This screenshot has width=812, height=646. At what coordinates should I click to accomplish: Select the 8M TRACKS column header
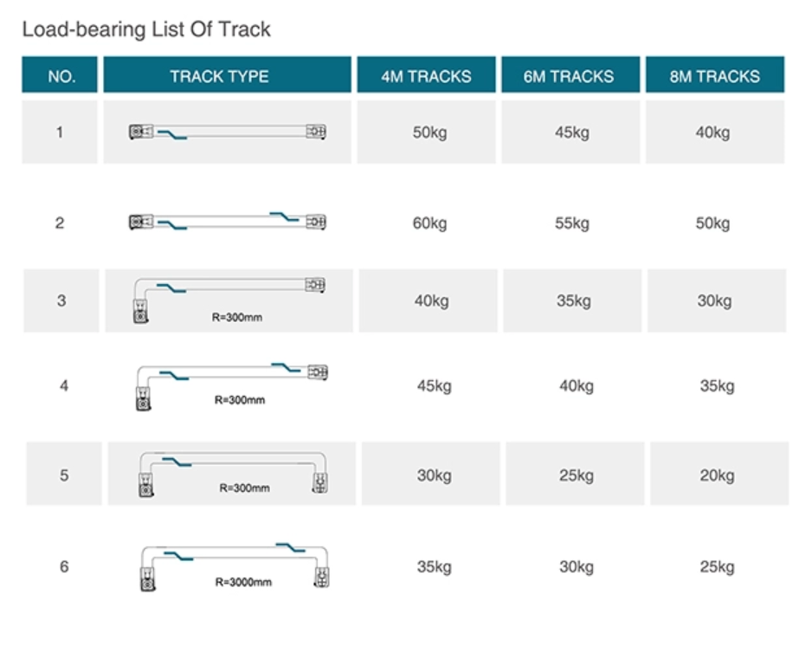point(715,74)
